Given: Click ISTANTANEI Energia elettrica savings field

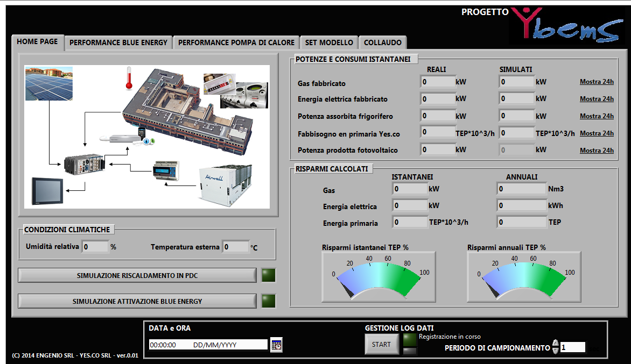Looking at the screenshot, I should [410, 206].
